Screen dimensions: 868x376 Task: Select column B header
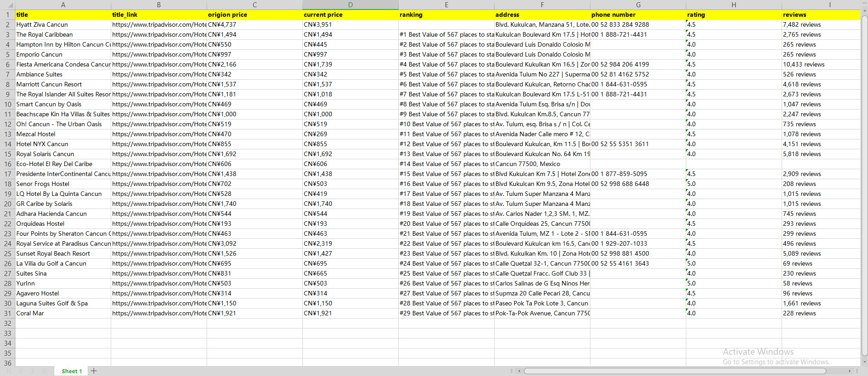[x=159, y=5]
